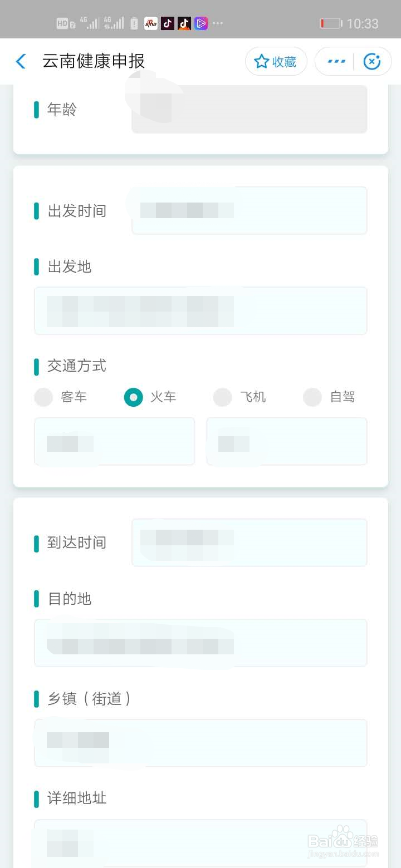Screen dimensions: 401x868
Task: Open the 出发地 location selector
Action: (x=200, y=310)
